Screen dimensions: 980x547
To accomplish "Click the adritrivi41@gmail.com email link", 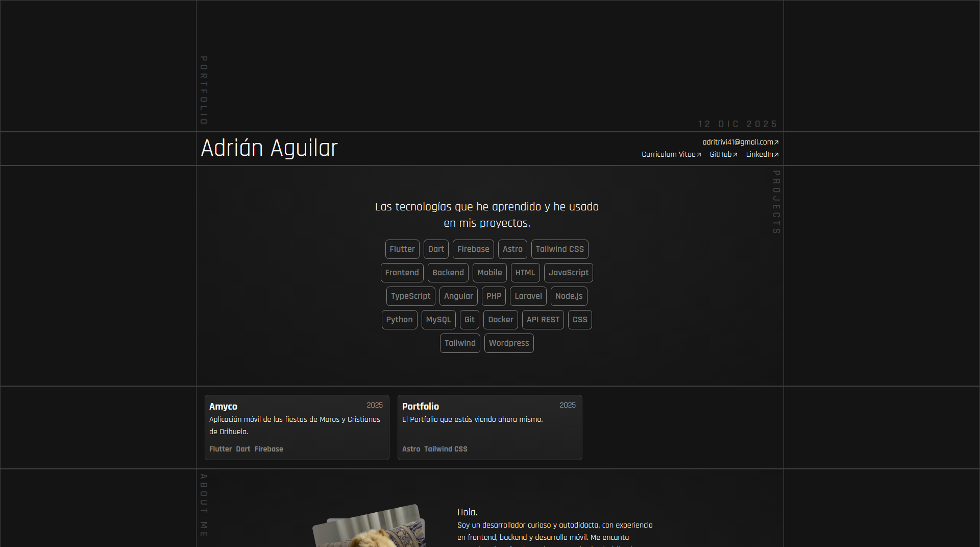I will coord(738,142).
